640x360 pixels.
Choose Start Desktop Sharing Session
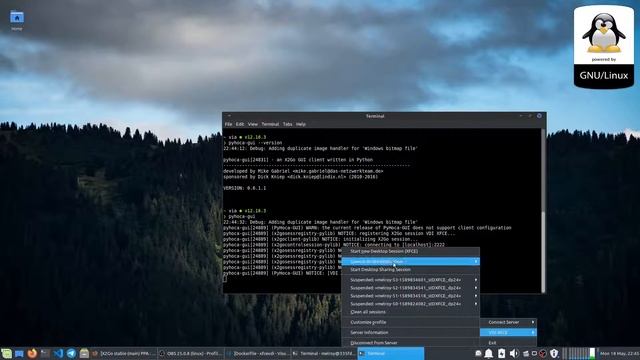(410, 270)
